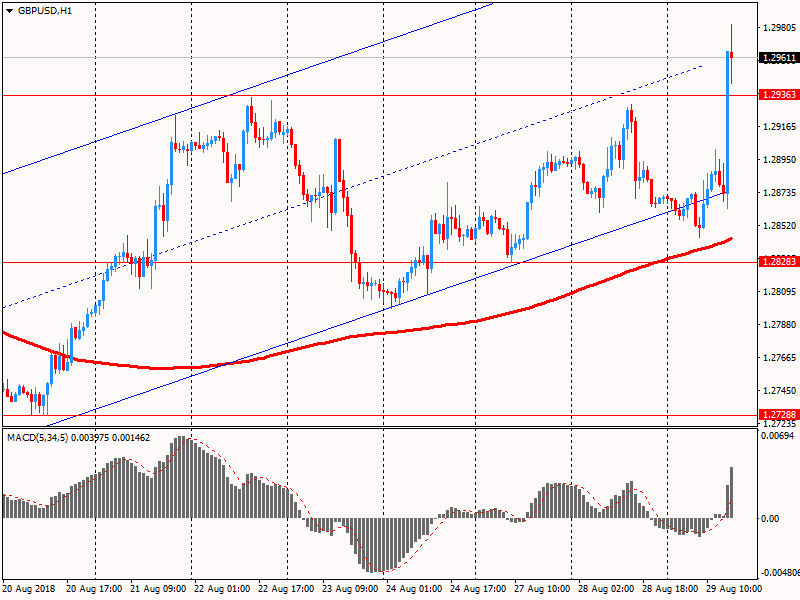
Task: Open the GBPUSD,H1 chart dropdown triangle
Action: [x=9, y=11]
